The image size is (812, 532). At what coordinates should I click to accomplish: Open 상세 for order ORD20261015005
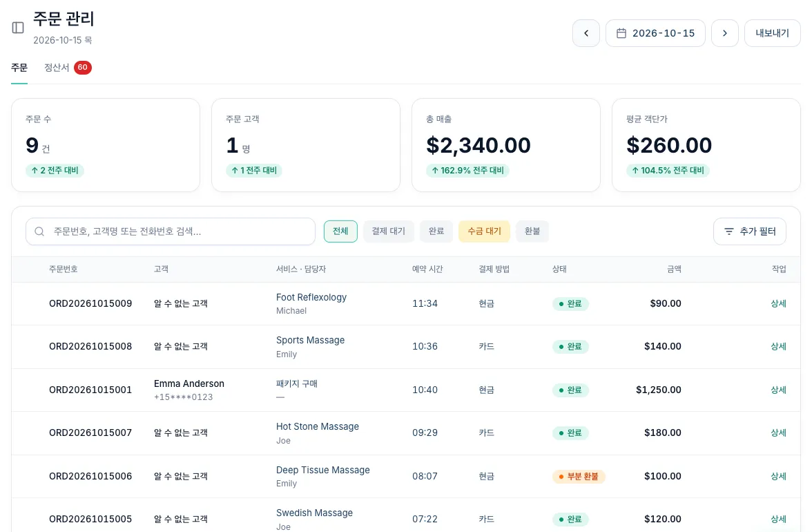[778, 519]
